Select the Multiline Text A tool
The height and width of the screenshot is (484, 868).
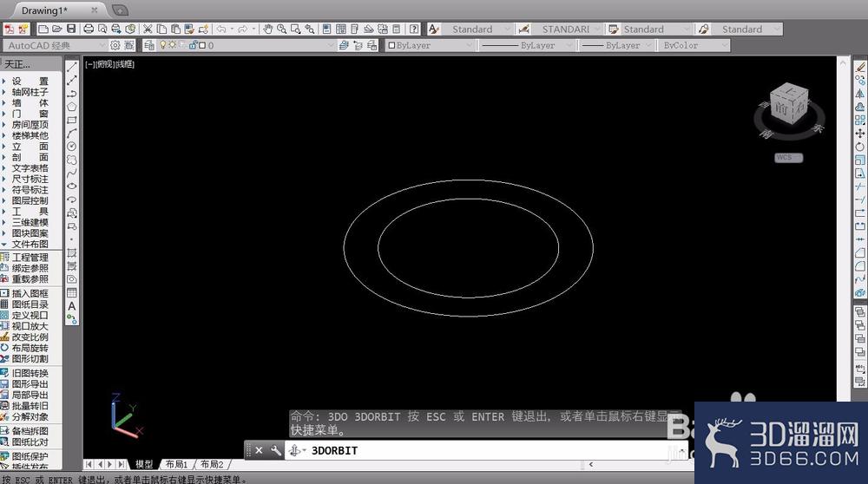pyautogui.click(x=72, y=306)
